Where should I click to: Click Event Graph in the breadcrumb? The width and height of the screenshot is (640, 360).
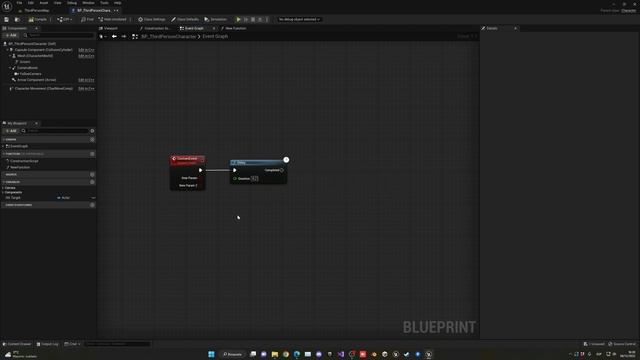[x=215, y=37]
